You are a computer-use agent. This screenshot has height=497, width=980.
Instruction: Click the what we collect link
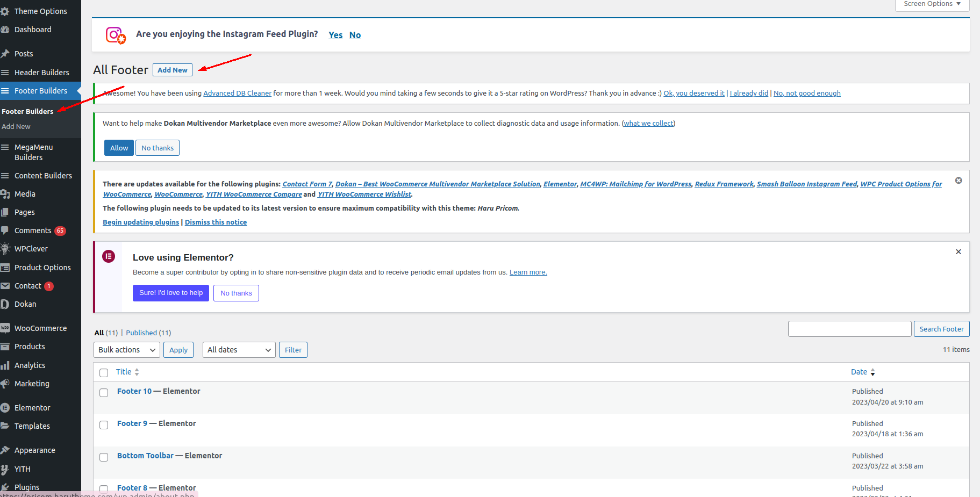tap(648, 123)
